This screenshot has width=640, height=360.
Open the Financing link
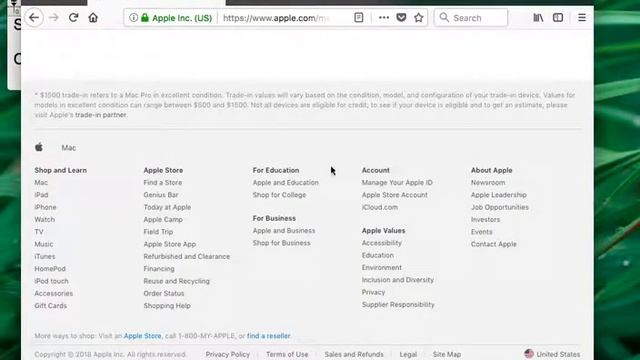pos(159,269)
